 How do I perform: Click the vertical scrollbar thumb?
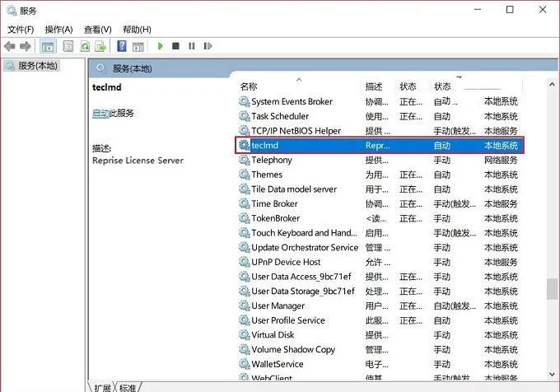[552, 288]
